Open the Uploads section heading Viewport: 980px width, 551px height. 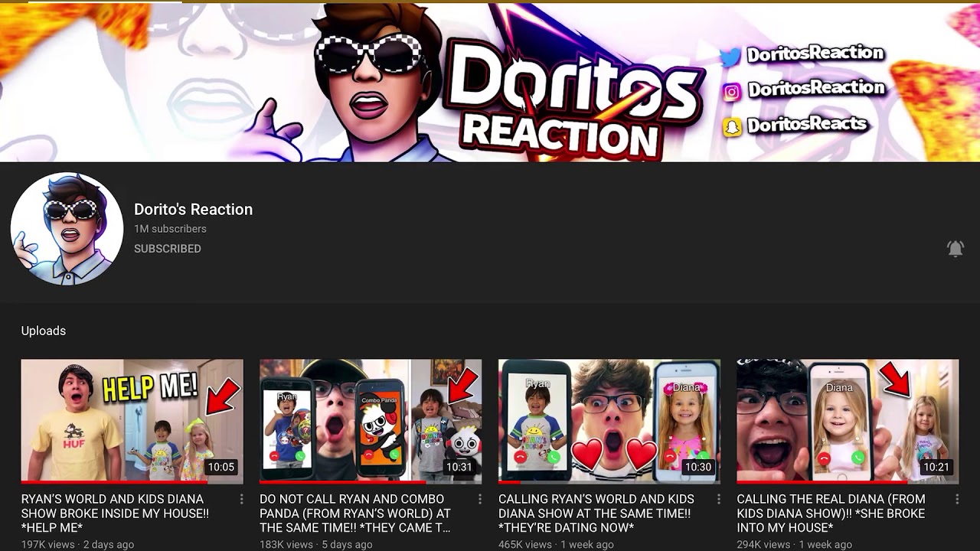(44, 331)
